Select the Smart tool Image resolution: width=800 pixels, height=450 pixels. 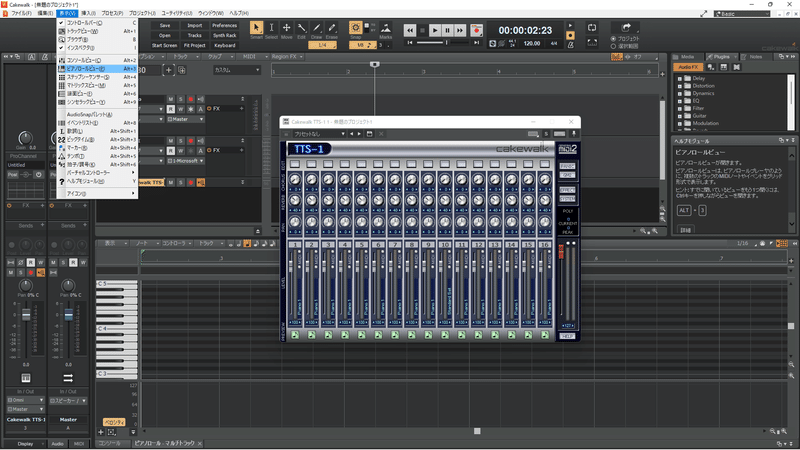(256, 28)
